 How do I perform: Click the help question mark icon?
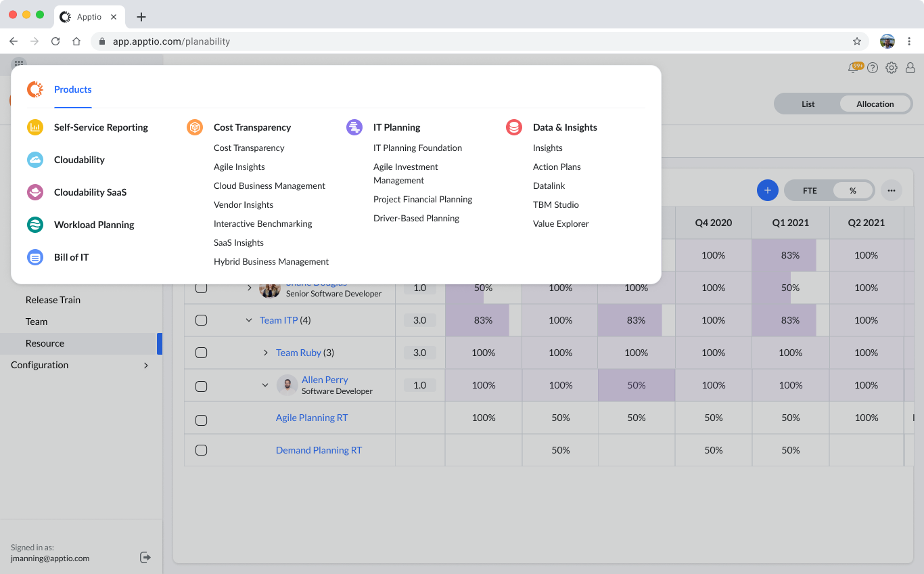tap(873, 68)
